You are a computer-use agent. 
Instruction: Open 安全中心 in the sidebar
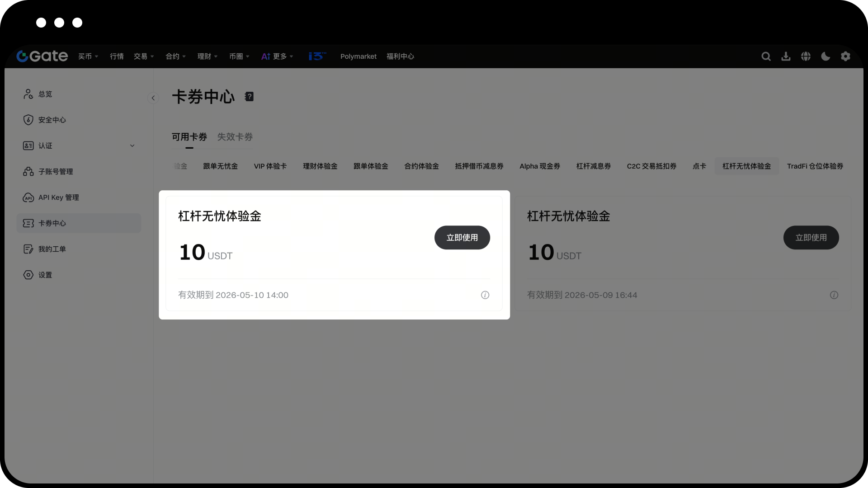coord(52,120)
